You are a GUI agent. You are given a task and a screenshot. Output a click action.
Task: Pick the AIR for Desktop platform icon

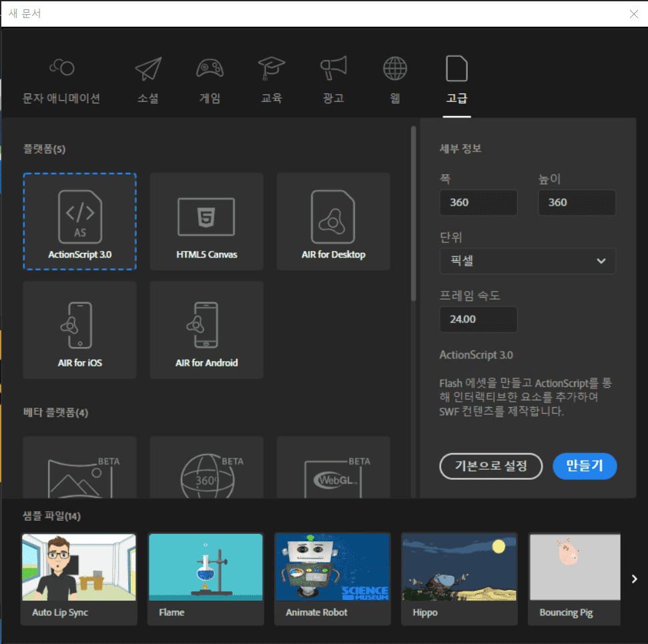point(334,222)
